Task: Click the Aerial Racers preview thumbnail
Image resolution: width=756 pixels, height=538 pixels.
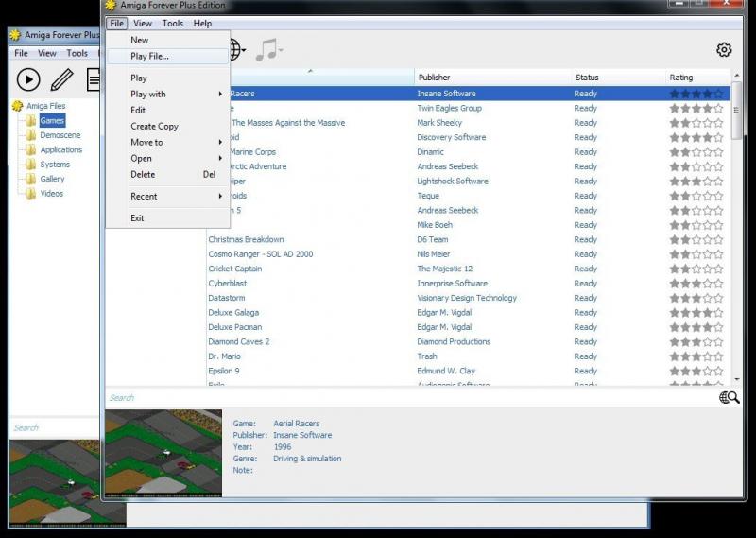Action: [x=163, y=453]
